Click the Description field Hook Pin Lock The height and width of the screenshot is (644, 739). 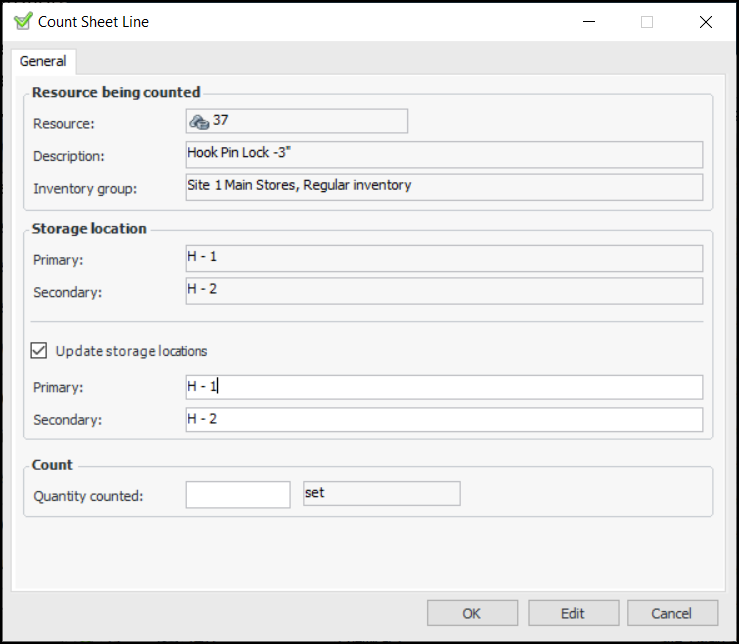(x=444, y=154)
